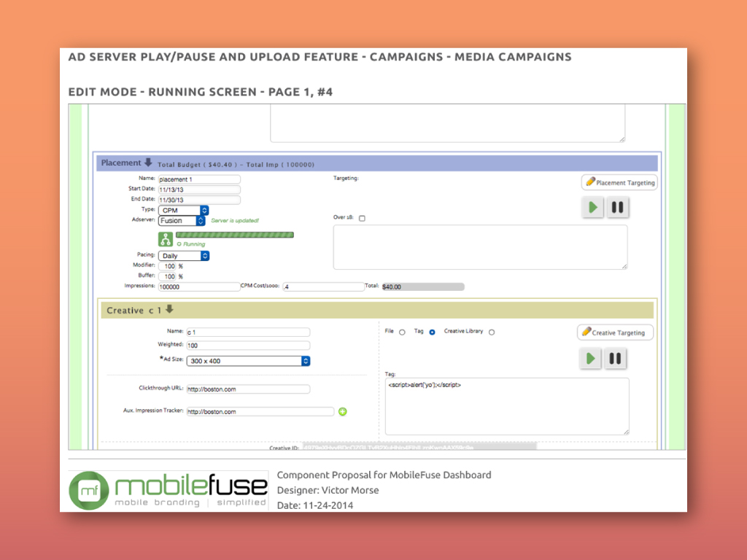
Task: Click the green running progress bar
Action: coord(235,235)
